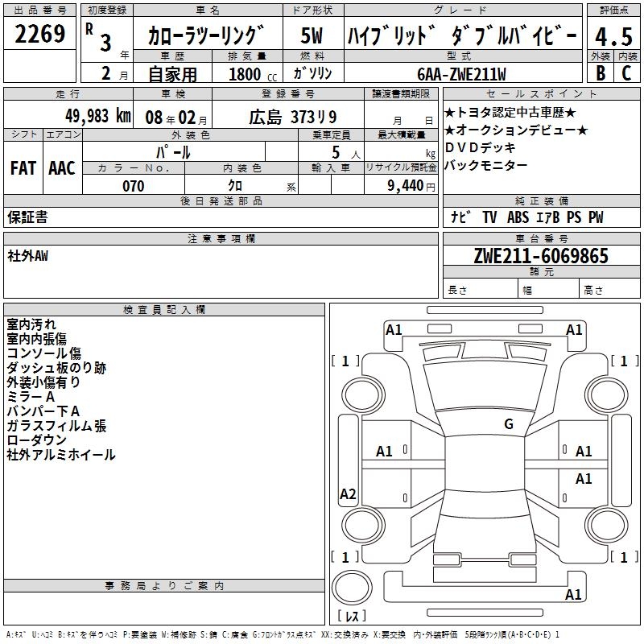Click inspector note ガラスフィルム張
The height and width of the screenshot is (644, 644).
(56, 426)
